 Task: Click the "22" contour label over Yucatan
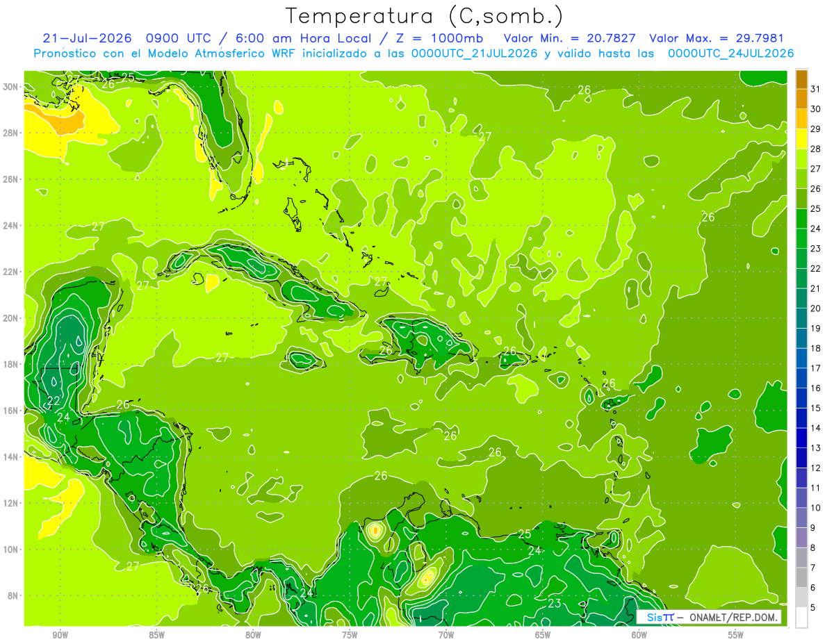pyautogui.click(x=54, y=401)
